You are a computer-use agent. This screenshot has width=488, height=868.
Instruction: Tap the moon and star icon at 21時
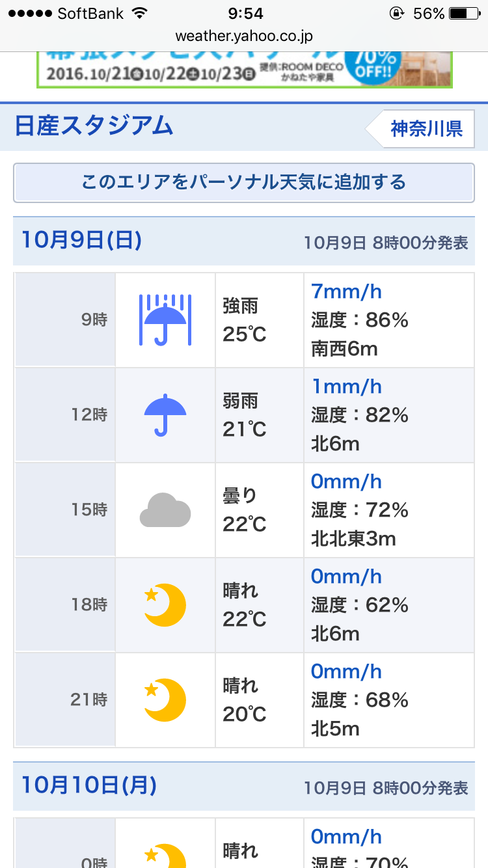point(165,699)
